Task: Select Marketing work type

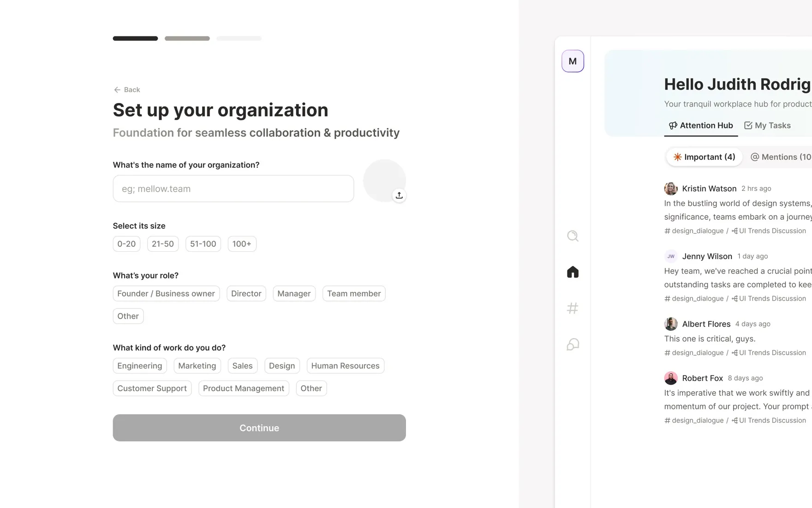Action: click(x=197, y=366)
